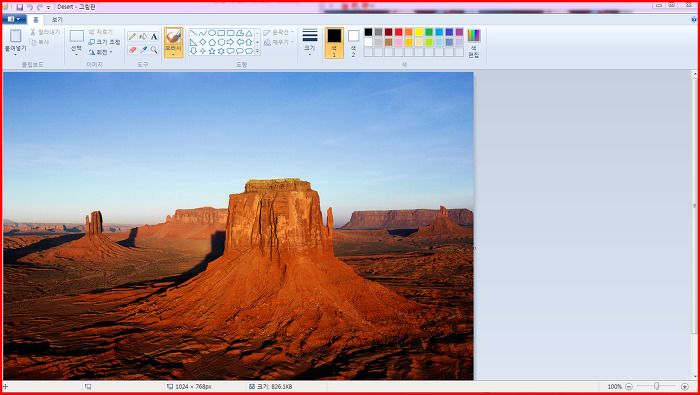Open the Size (크기) line thickness dropdown

pyautogui.click(x=310, y=42)
